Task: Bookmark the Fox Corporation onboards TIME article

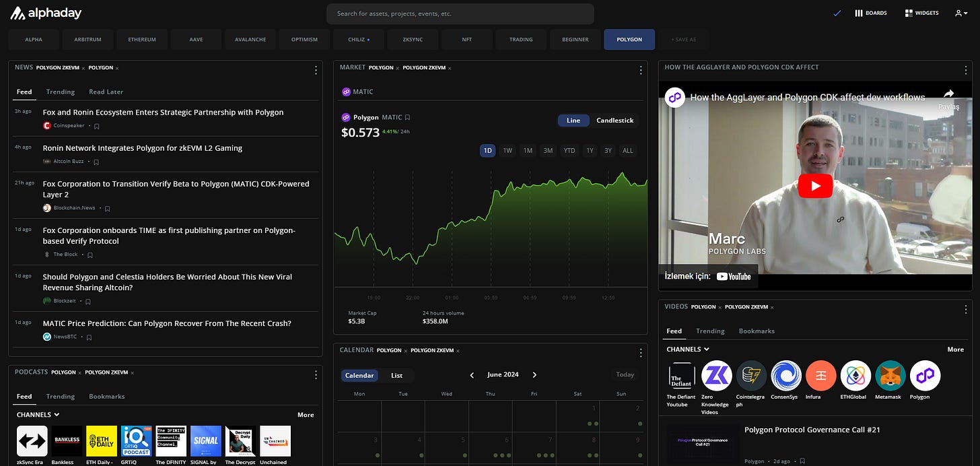Action: click(x=90, y=255)
